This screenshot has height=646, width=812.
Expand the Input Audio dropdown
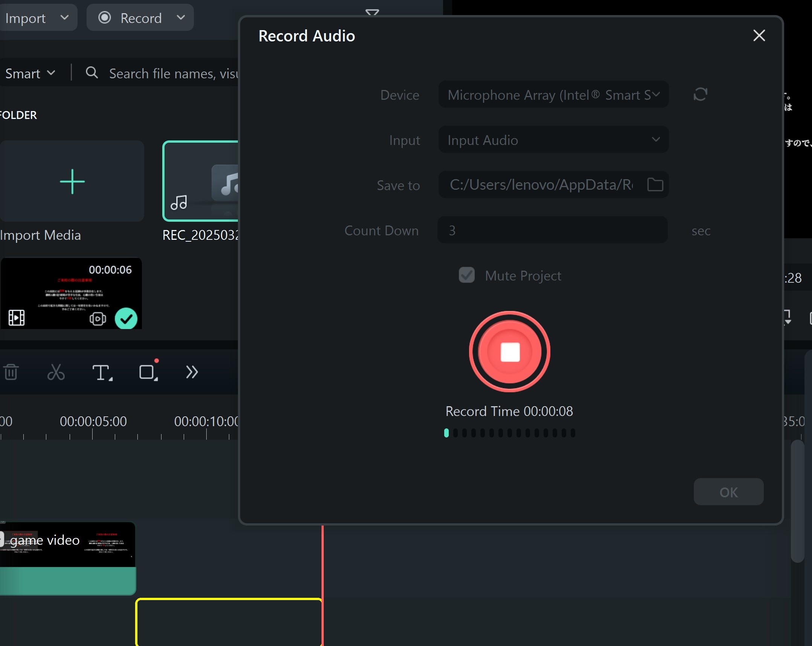pos(553,140)
